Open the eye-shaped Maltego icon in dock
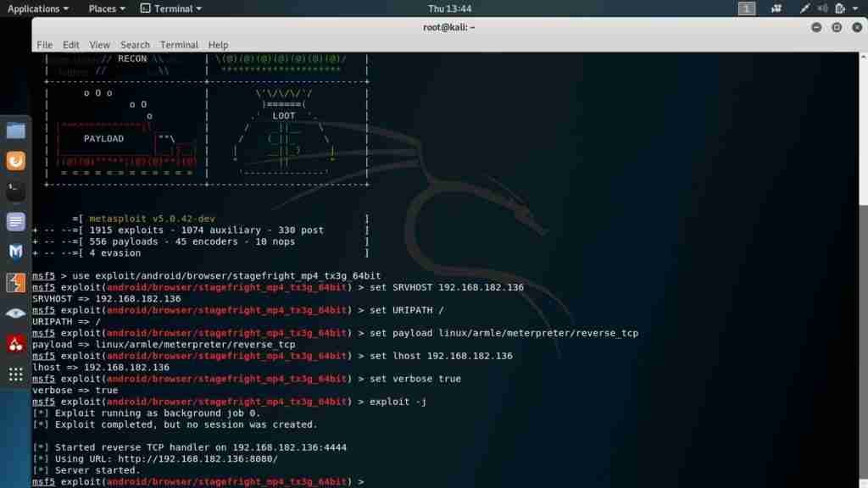Image resolution: width=868 pixels, height=488 pixels. [x=15, y=313]
